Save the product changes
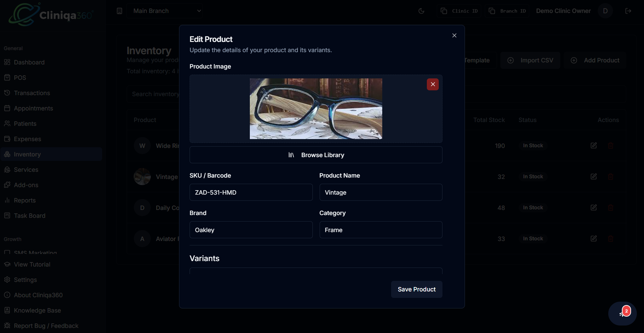 [417, 289]
